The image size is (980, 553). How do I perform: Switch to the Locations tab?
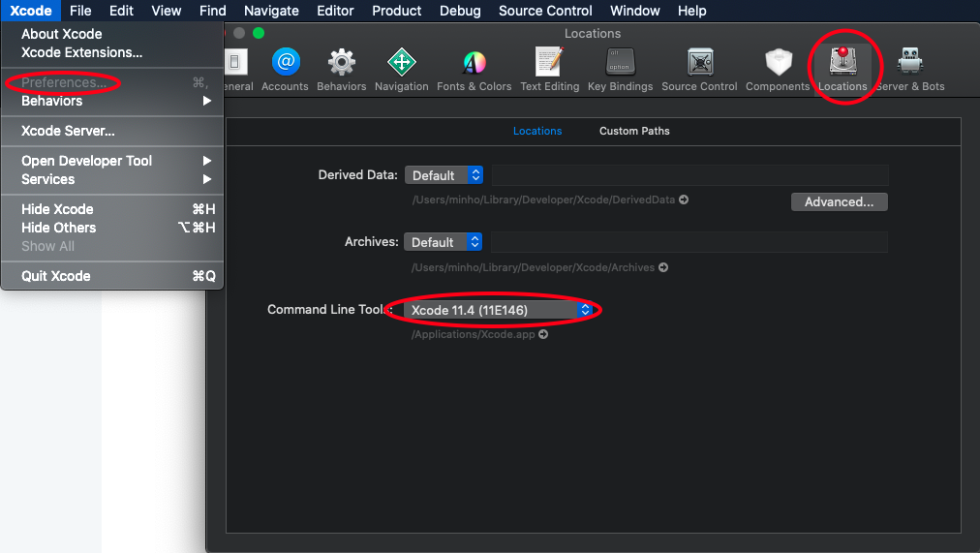tap(537, 131)
